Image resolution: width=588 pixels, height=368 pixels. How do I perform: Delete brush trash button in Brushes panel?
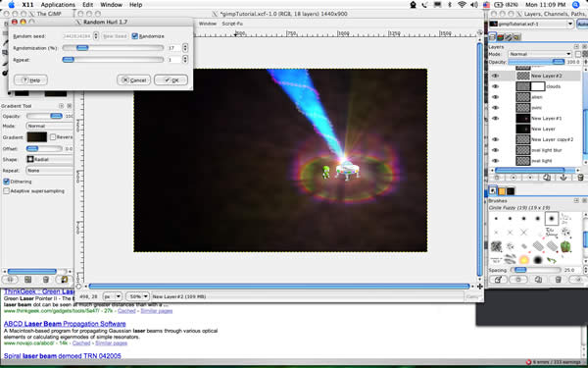pos(558,280)
